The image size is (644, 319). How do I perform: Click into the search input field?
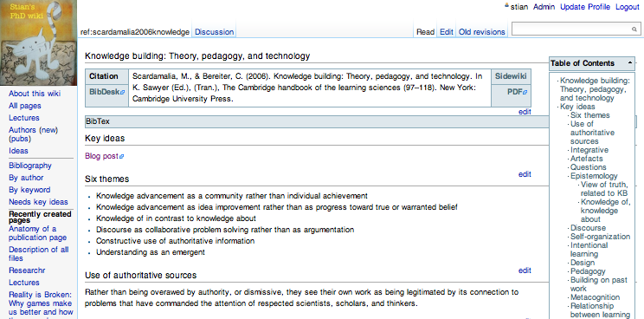pyautogui.click(x=571, y=29)
